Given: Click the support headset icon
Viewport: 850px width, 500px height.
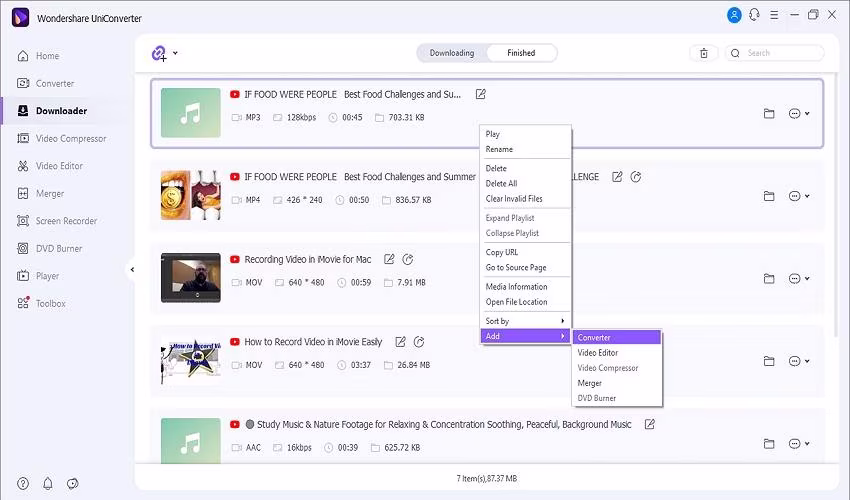Looking at the screenshot, I should (754, 15).
